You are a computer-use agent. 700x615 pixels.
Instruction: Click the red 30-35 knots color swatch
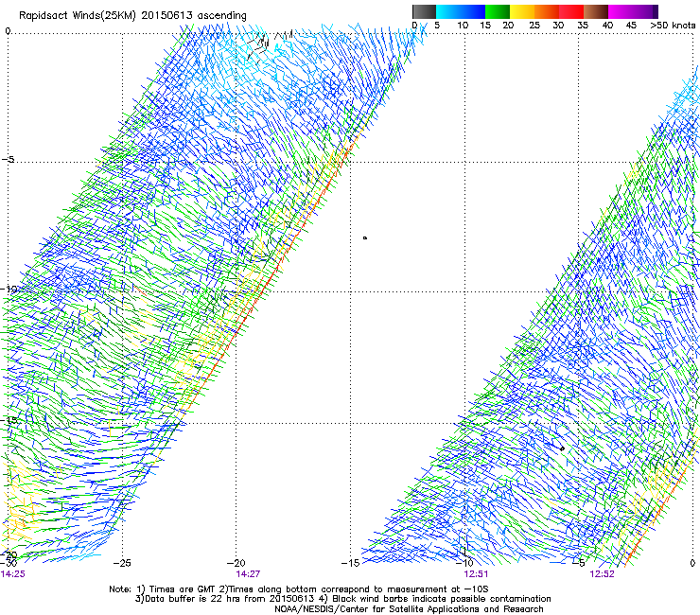[x=571, y=11]
